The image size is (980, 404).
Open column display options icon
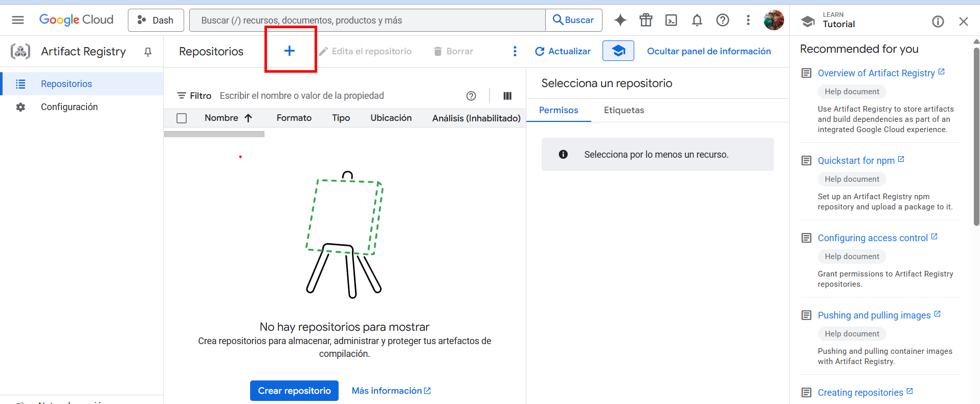point(507,96)
